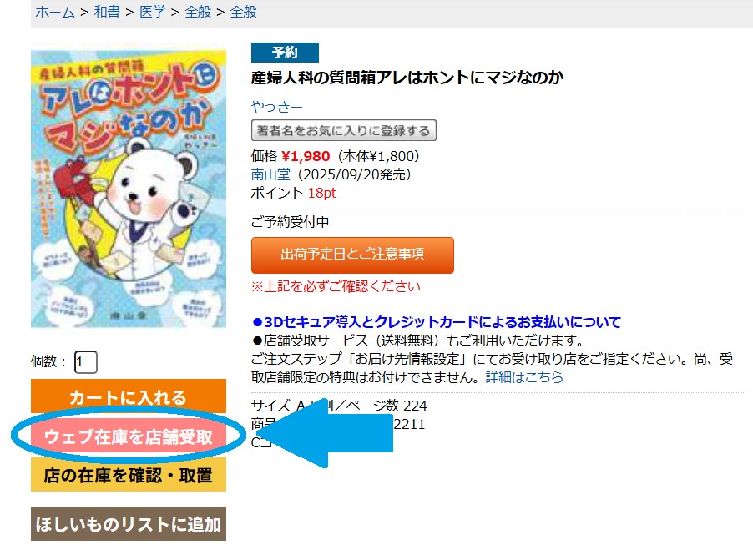Click 出荷予定日とご注意事項 orange button
Image resolution: width=753 pixels, height=560 pixels.
(x=352, y=255)
